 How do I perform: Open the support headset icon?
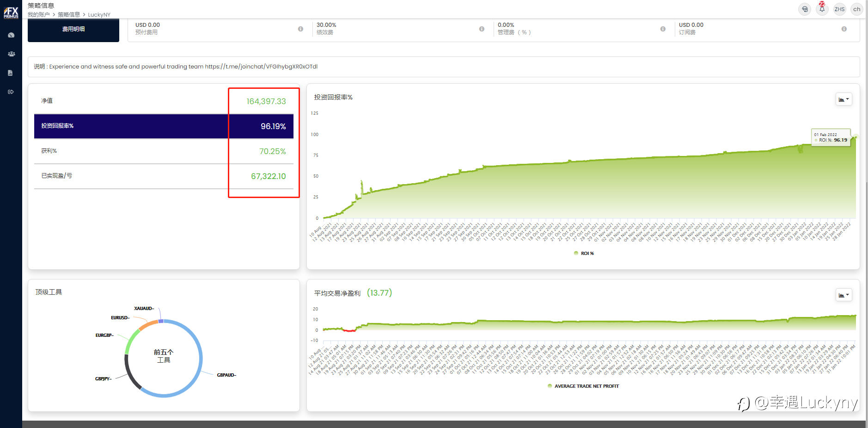coord(805,9)
